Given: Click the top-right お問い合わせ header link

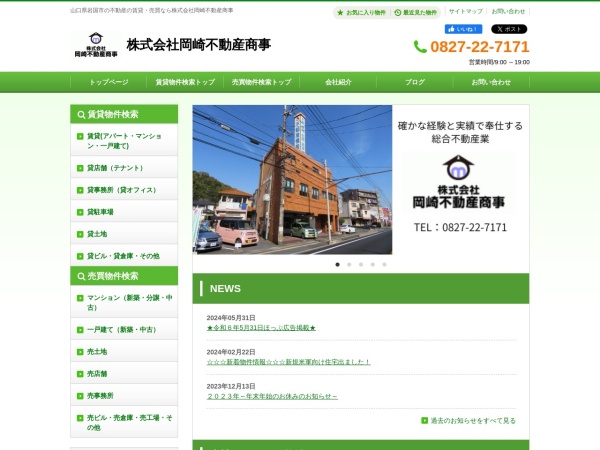Looking at the screenshot, I should coord(508,11).
